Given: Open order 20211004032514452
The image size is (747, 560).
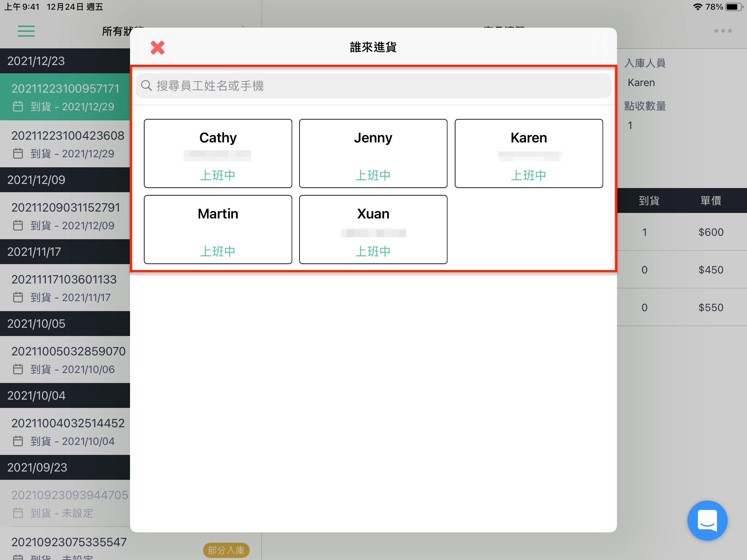Looking at the screenshot, I should [65, 431].
